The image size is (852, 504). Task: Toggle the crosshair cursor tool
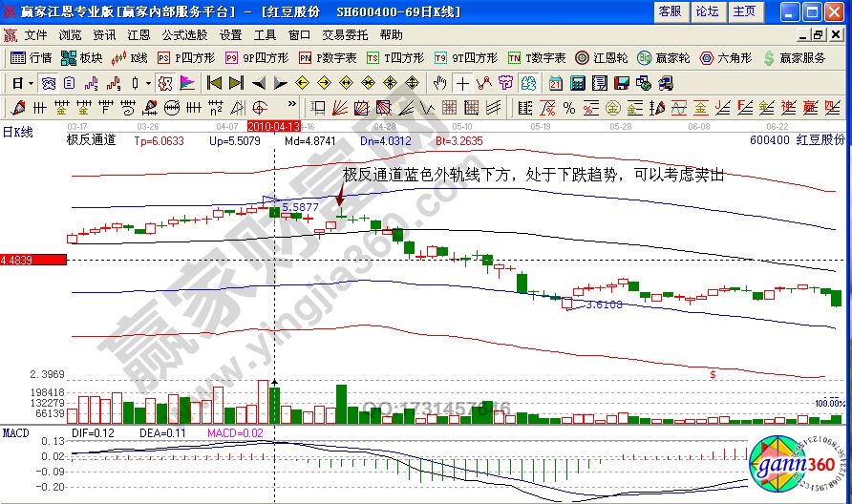point(462,83)
